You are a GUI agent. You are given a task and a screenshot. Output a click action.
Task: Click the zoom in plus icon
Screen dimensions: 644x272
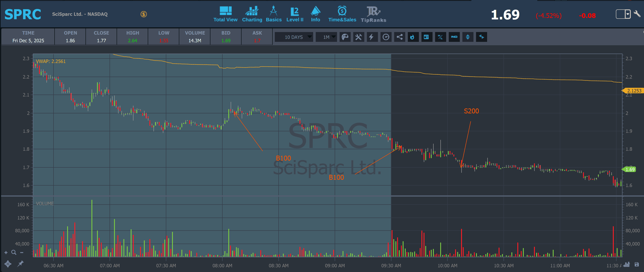(x=6, y=253)
